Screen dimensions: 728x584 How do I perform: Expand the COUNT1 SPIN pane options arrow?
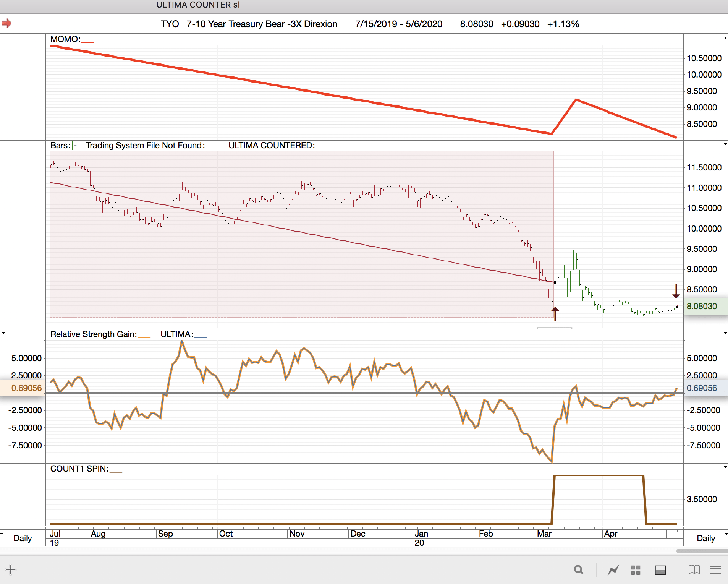click(725, 467)
